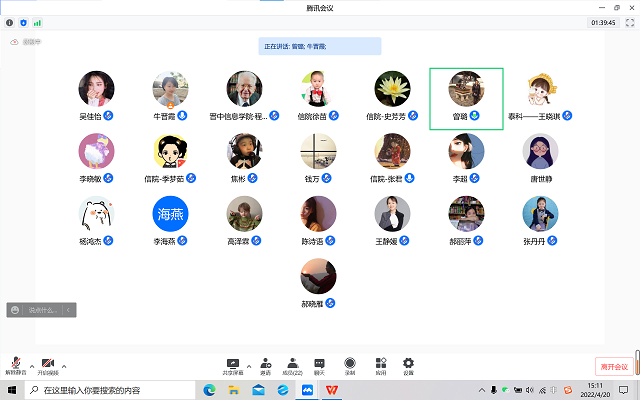640x400 pixels.
Task: Collapse the quick chat bar arrow
Action: pyautogui.click(x=68, y=310)
